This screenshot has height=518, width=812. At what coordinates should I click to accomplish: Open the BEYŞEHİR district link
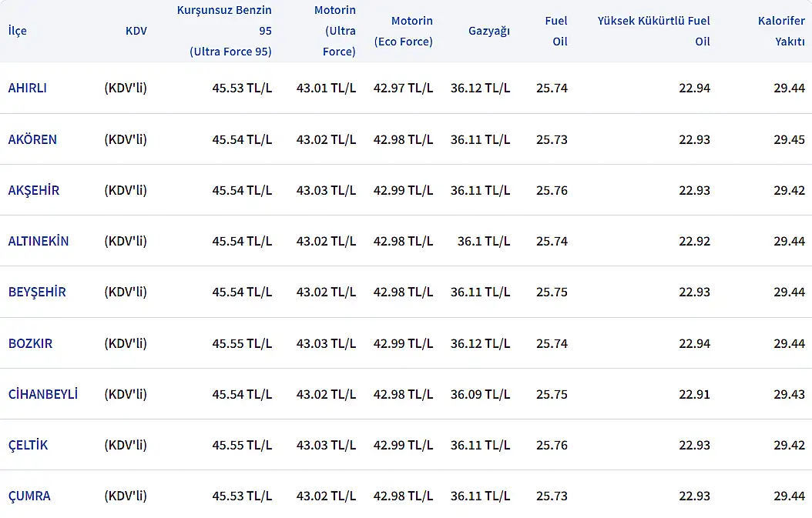(37, 292)
